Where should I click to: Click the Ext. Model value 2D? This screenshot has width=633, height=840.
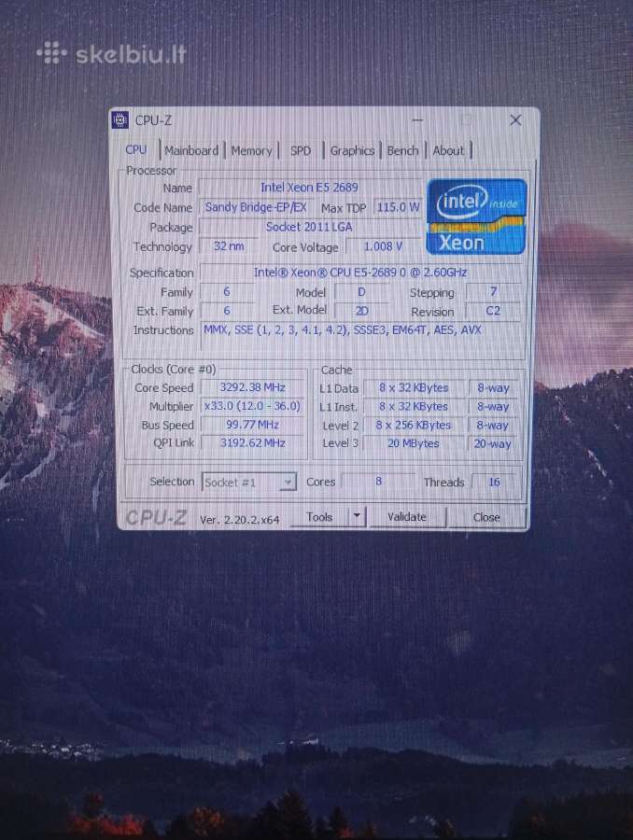click(x=361, y=311)
